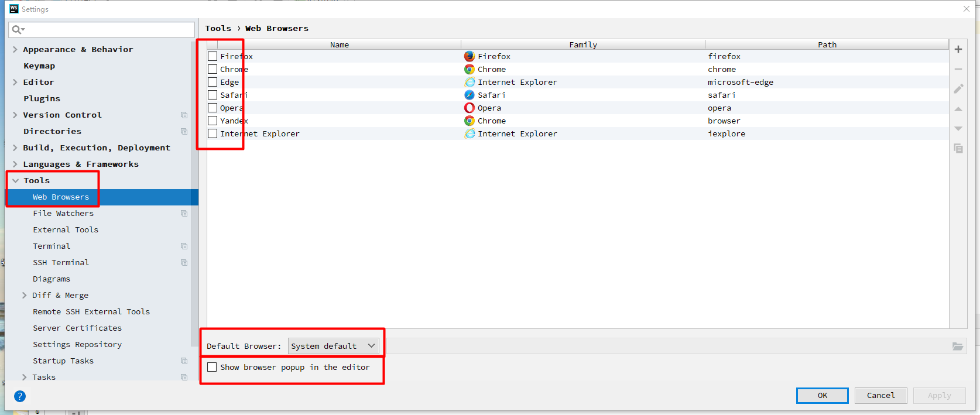Click project-level icon beside Startup Tasks
This screenshot has width=980, height=415.
point(184,361)
